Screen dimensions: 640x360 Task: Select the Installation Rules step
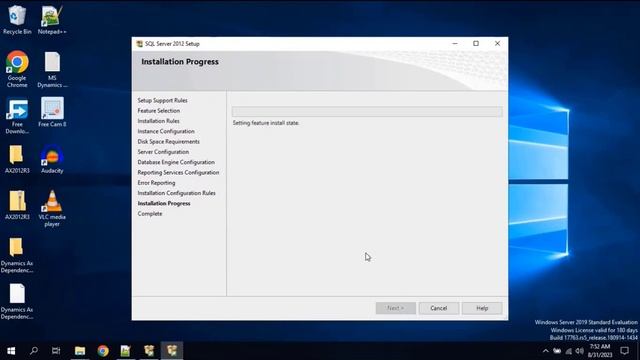click(x=158, y=121)
